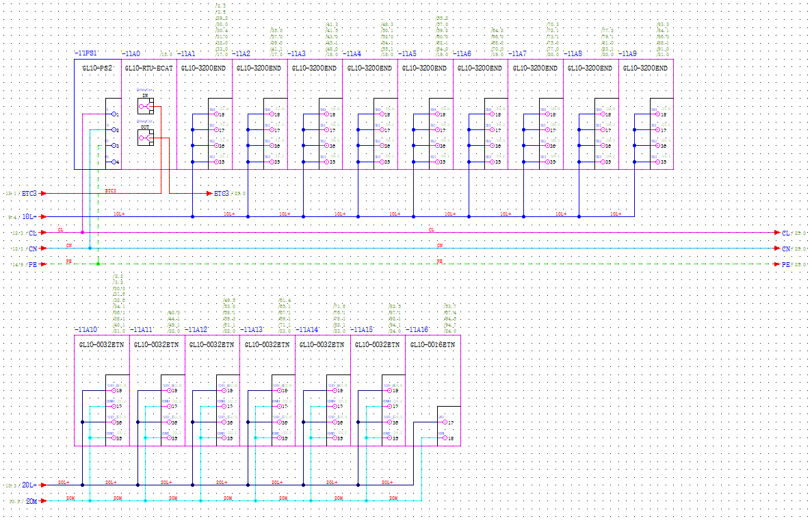Click the PE junction node on green wire
Viewport: 812px width, 521px height.
[98, 264]
